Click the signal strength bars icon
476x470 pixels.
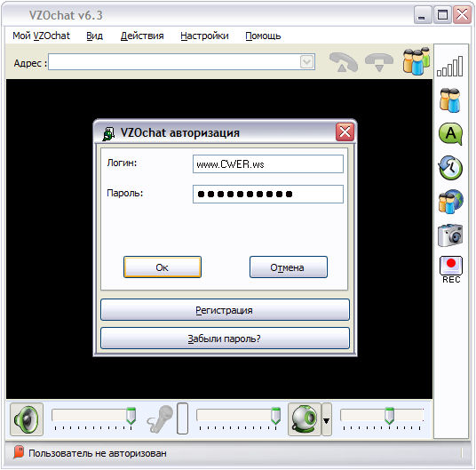coord(450,66)
